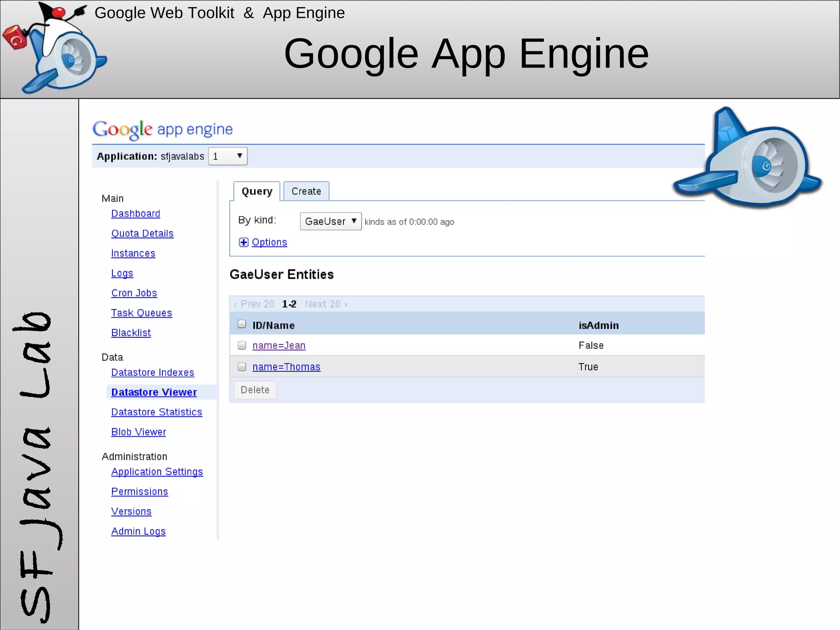Image resolution: width=840 pixels, height=630 pixels.
Task: View Admin Logs
Action: coord(138,531)
